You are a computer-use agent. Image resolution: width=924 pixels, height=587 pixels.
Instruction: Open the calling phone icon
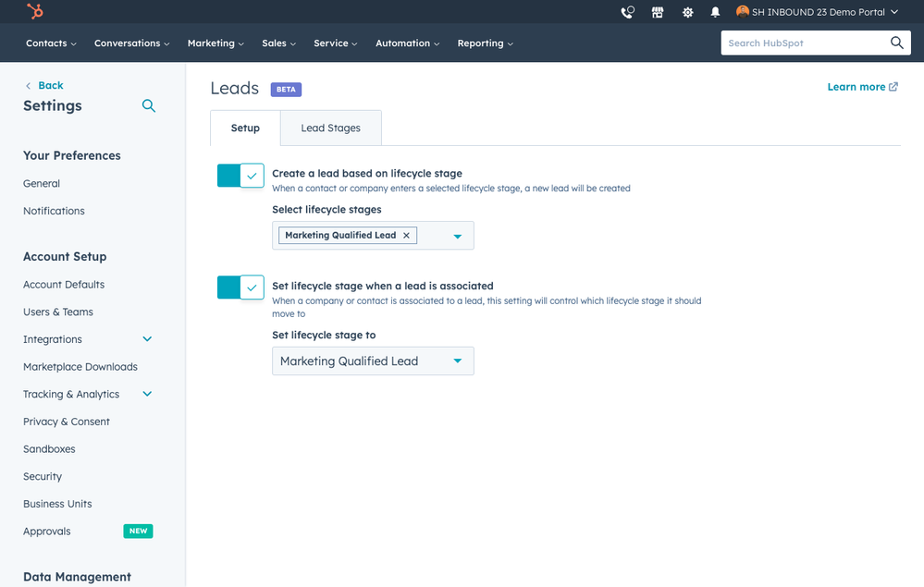[x=628, y=12]
